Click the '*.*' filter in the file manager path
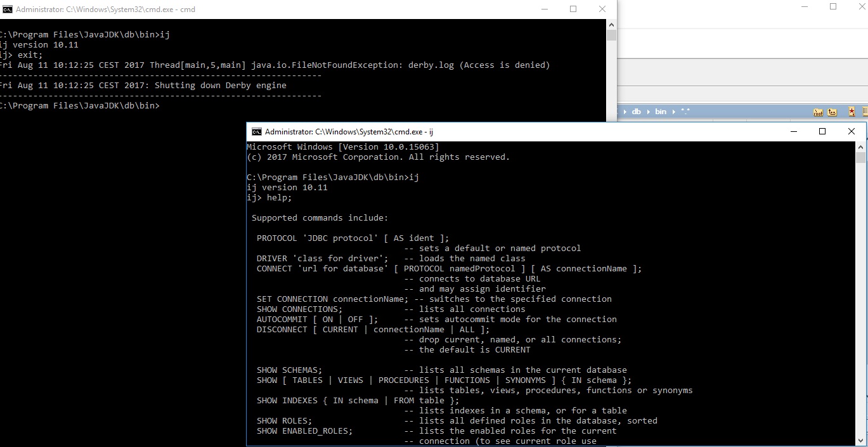This screenshot has height=447, width=868. tap(685, 111)
